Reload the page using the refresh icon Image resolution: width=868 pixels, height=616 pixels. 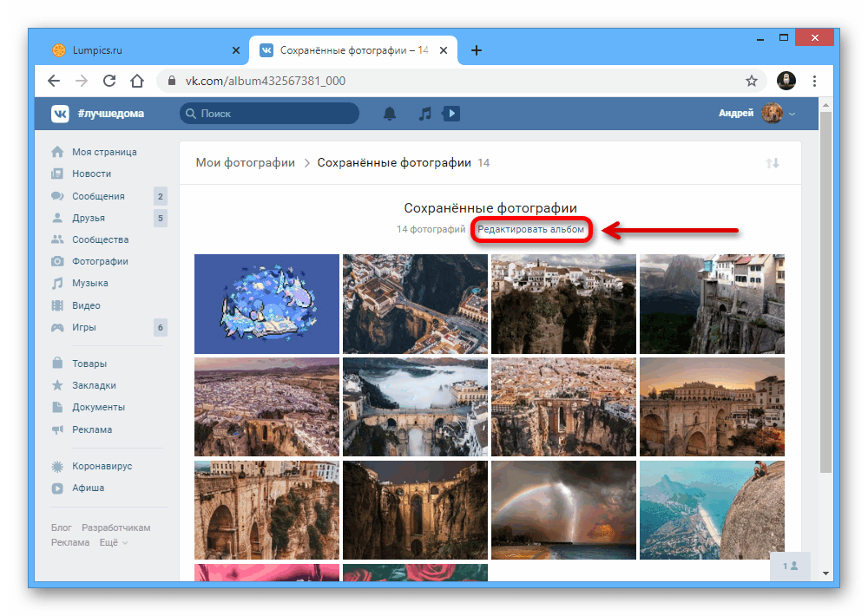(x=109, y=81)
